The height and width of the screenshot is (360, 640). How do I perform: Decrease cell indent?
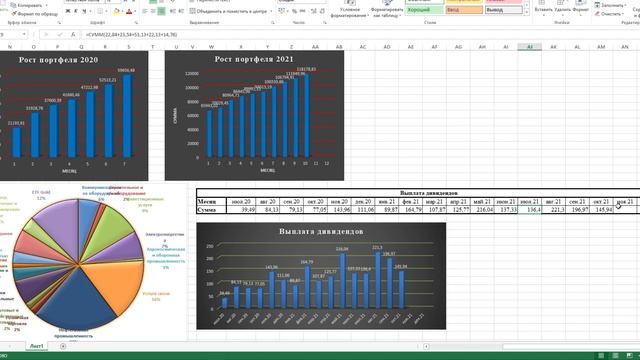[173, 11]
